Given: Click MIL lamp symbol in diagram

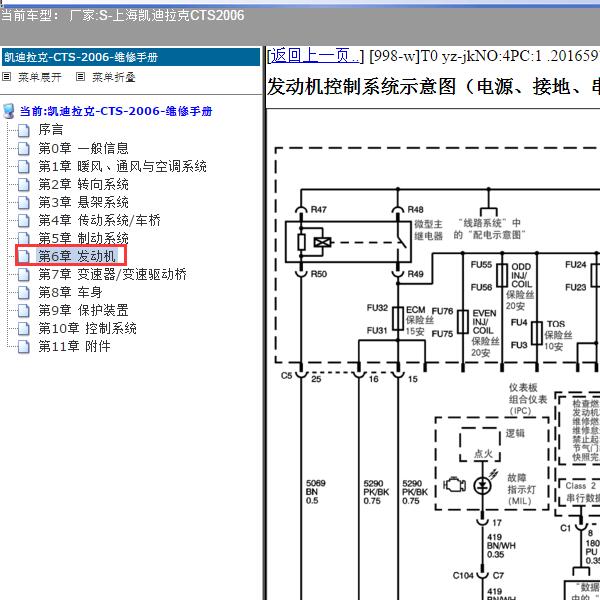Looking at the screenshot, I should (x=483, y=486).
